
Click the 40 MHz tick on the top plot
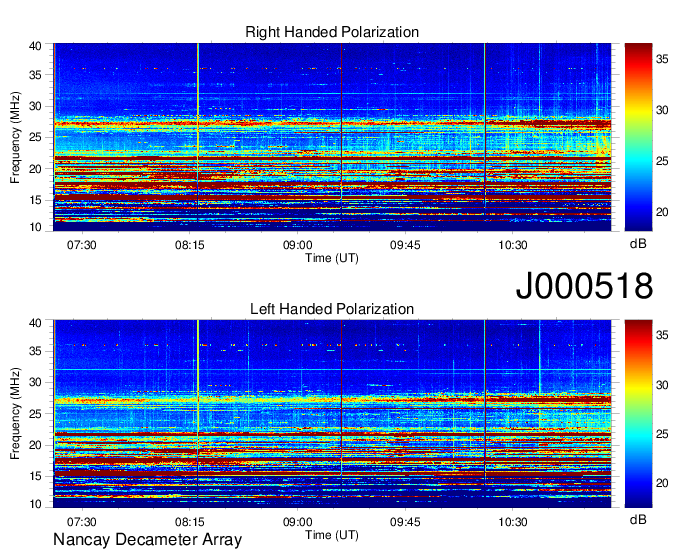pyautogui.click(x=35, y=46)
